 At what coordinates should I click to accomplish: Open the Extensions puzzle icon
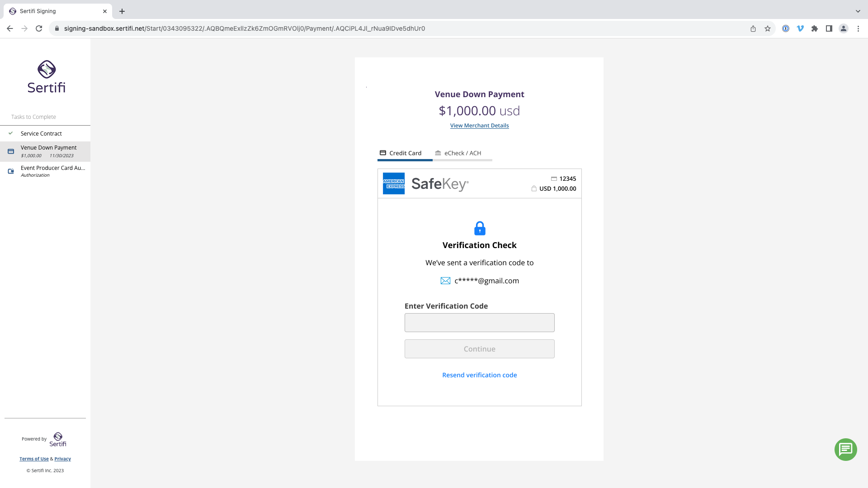point(815,28)
